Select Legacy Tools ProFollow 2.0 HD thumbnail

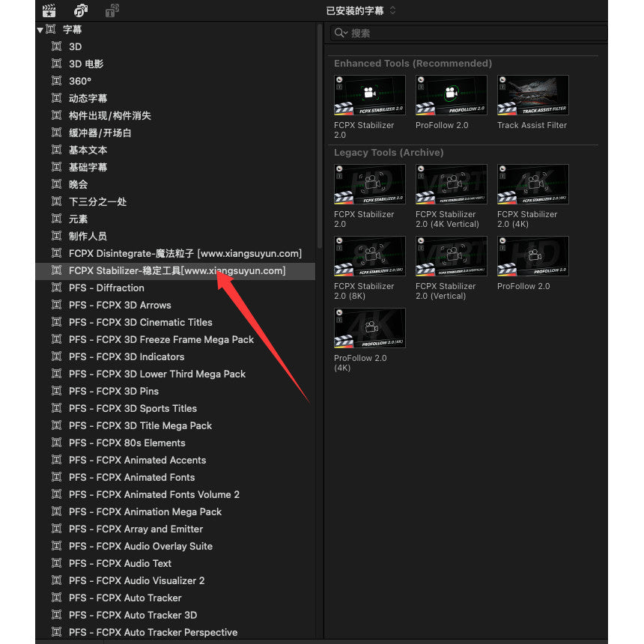click(533, 256)
